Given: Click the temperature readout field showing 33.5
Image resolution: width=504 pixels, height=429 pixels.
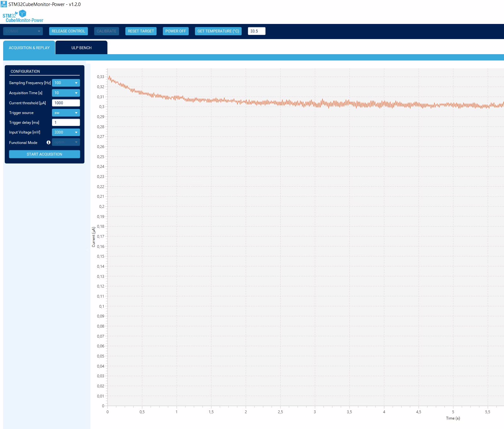Looking at the screenshot, I should [256, 31].
